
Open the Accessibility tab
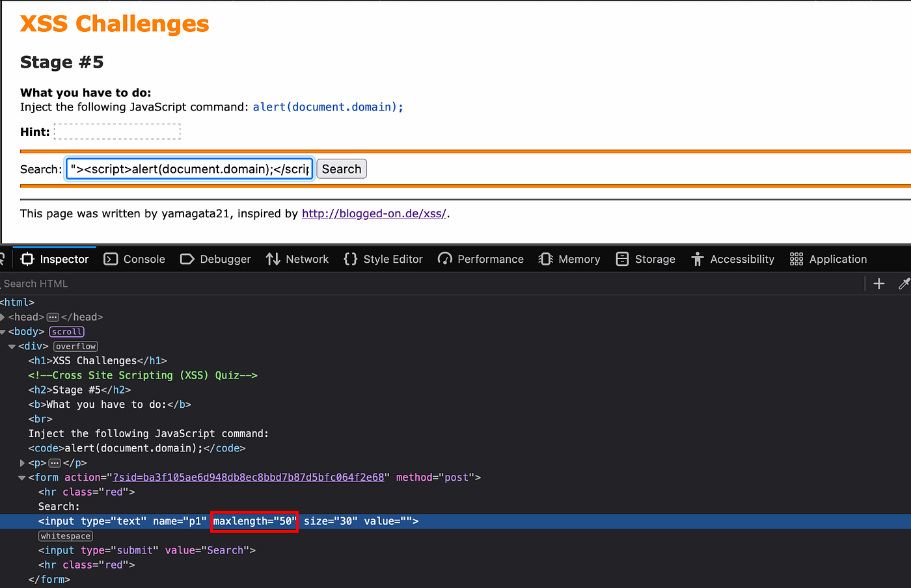(733, 259)
